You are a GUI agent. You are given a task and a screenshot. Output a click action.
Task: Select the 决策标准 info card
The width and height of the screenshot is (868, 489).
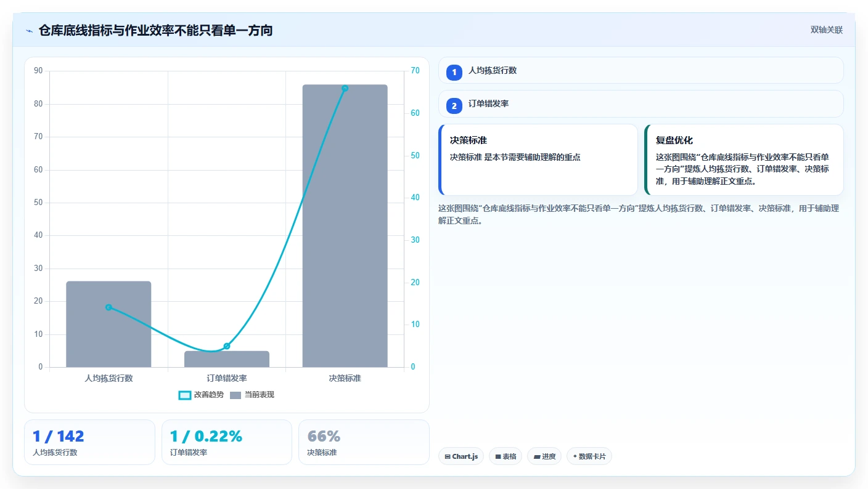pyautogui.click(x=538, y=160)
